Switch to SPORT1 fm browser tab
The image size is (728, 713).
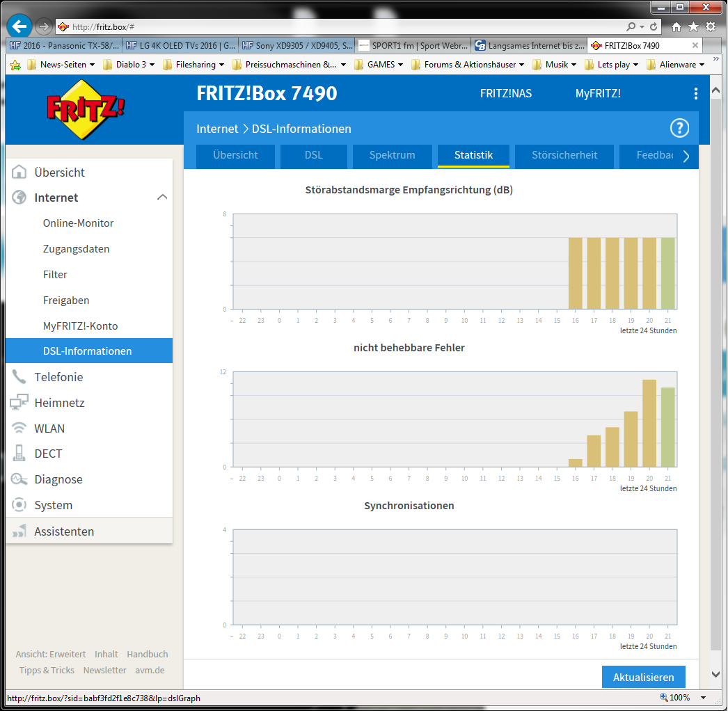(x=413, y=45)
